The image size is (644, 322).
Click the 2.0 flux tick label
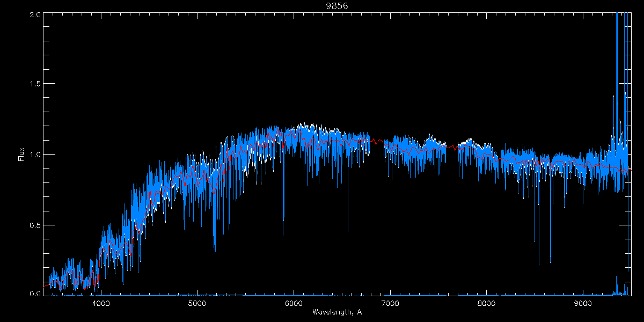(x=34, y=14)
